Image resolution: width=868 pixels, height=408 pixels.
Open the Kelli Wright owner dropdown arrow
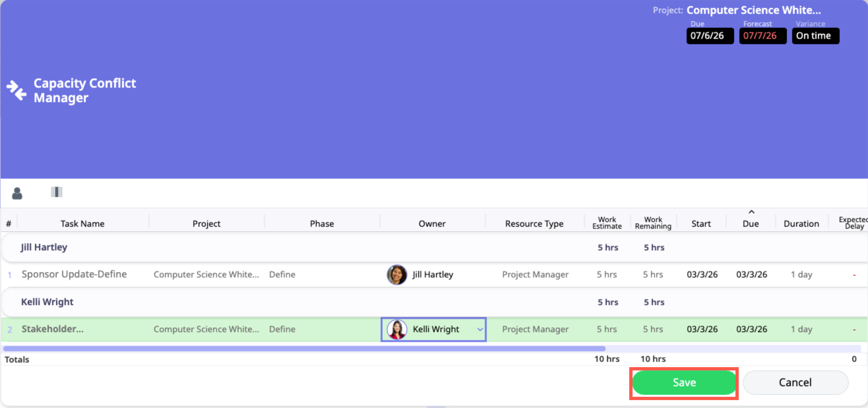(x=480, y=330)
